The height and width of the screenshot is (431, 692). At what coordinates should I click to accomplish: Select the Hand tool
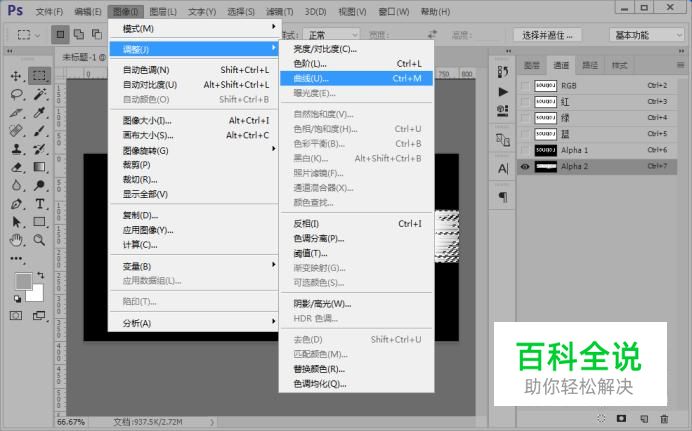pyautogui.click(x=16, y=240)
